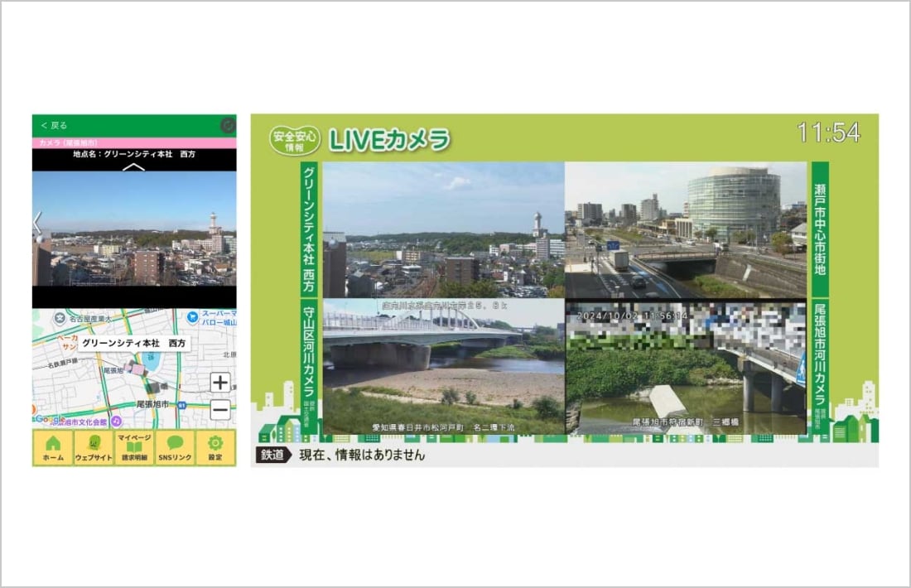Select the 瀬戸市中心市街地 live camera feed

click(685, 229)
